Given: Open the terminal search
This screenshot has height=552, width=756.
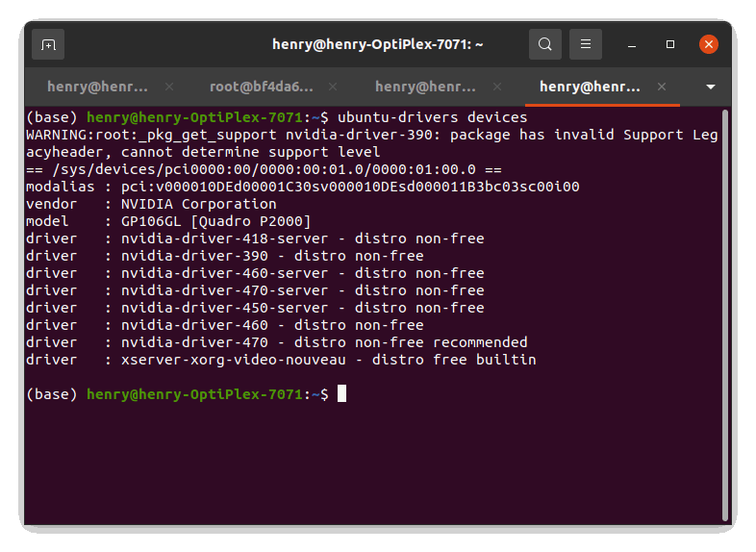Looking at the screenshot, I should pyautogui.click(x=544, y=44).
